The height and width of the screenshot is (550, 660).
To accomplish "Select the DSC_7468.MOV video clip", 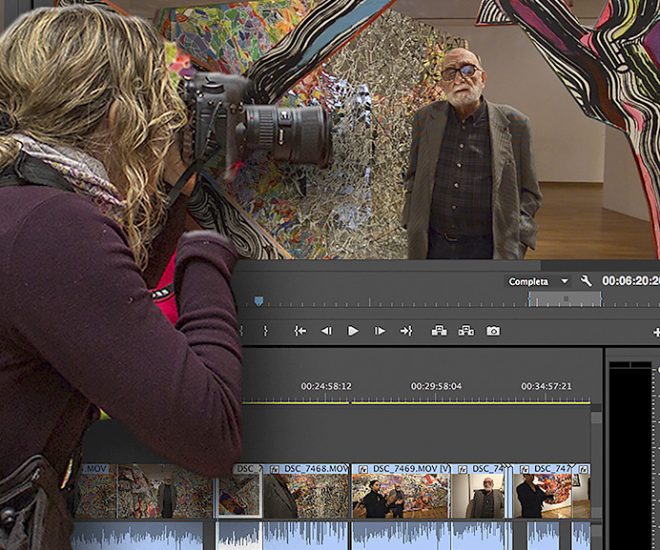I will [x=307, y=491].
